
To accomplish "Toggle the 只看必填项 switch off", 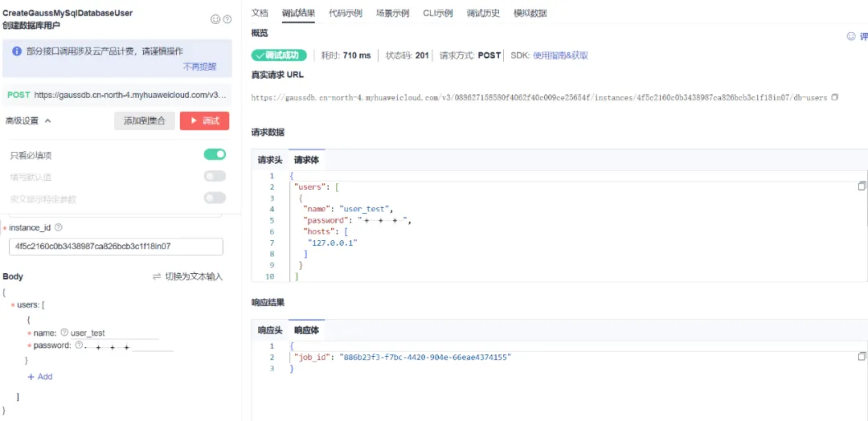I will point(215,154).
